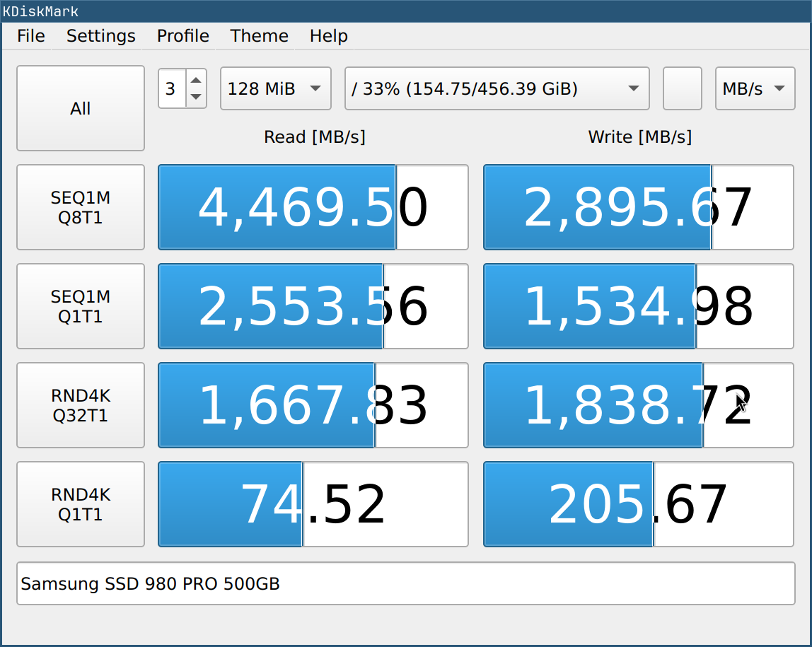The height and width of the screenshot is (647, 812).
Task: Click RND4K Q32T1 read result 1,667.83
Action: [x=313, y=405]
